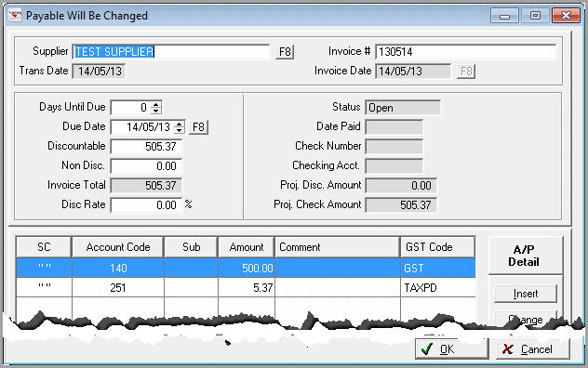Click the Due Date value field
The width and height of the screenshot is (588, 368).
[142, 127]
